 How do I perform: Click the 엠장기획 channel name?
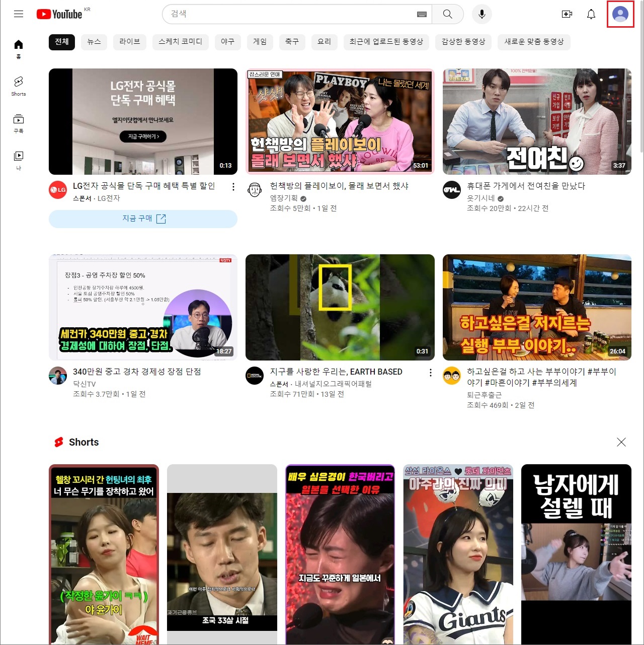[x=284, y=198]
